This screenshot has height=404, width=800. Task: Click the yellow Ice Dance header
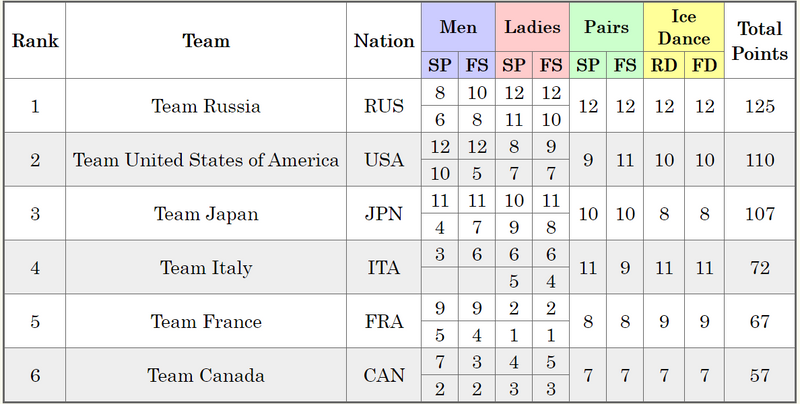tap(684, 27)
